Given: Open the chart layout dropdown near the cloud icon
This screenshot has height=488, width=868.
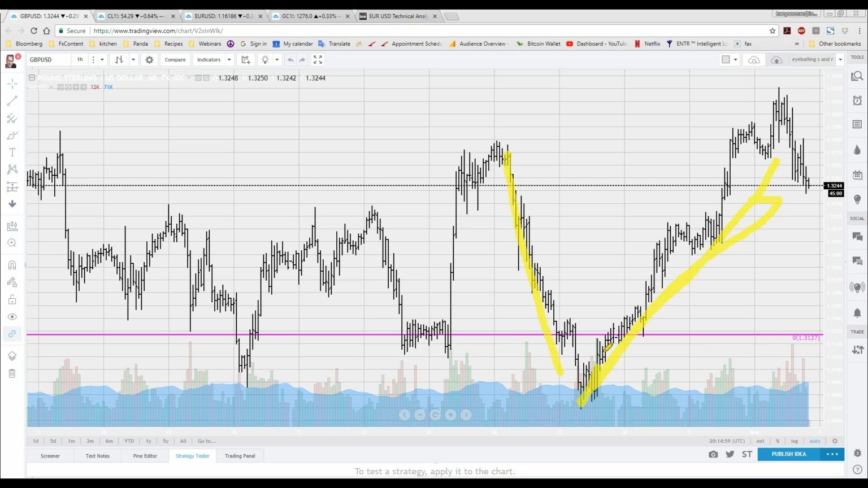Looking at the screenshot, I should [734, 59].
